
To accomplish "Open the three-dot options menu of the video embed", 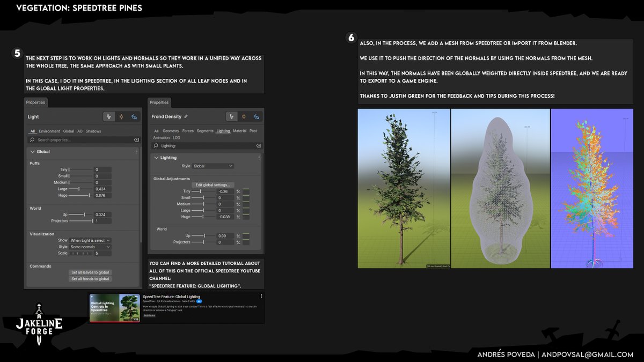I will coord(261,295).
